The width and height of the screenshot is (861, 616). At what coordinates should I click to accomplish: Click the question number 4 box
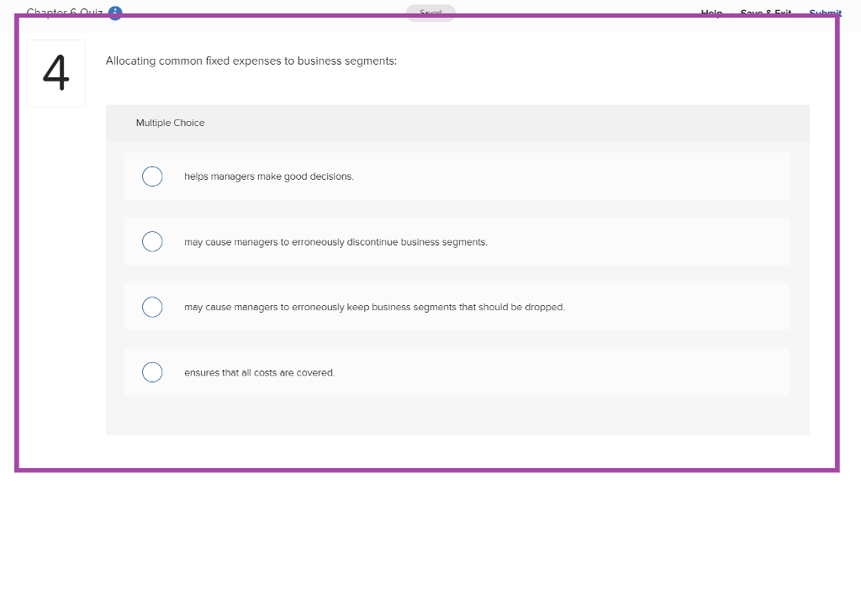point(55,73)
